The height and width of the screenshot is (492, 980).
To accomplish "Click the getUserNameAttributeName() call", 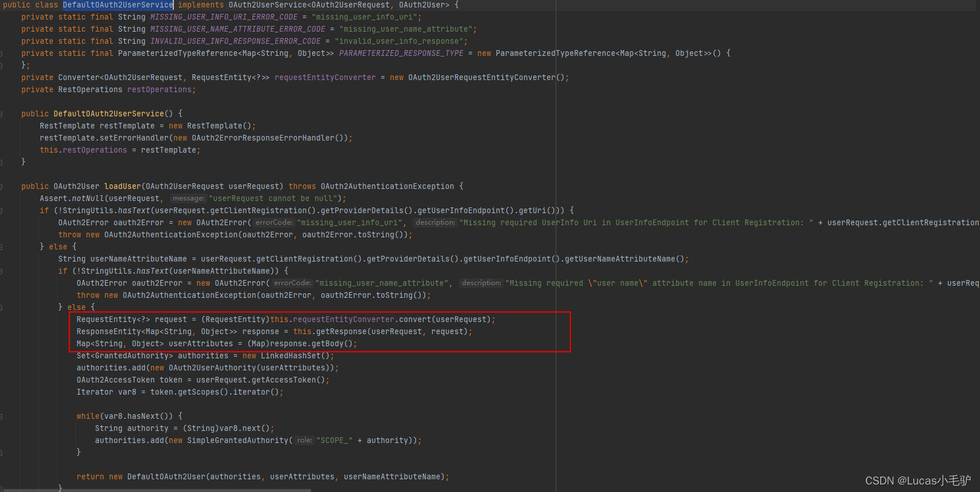I will (625, 259).
